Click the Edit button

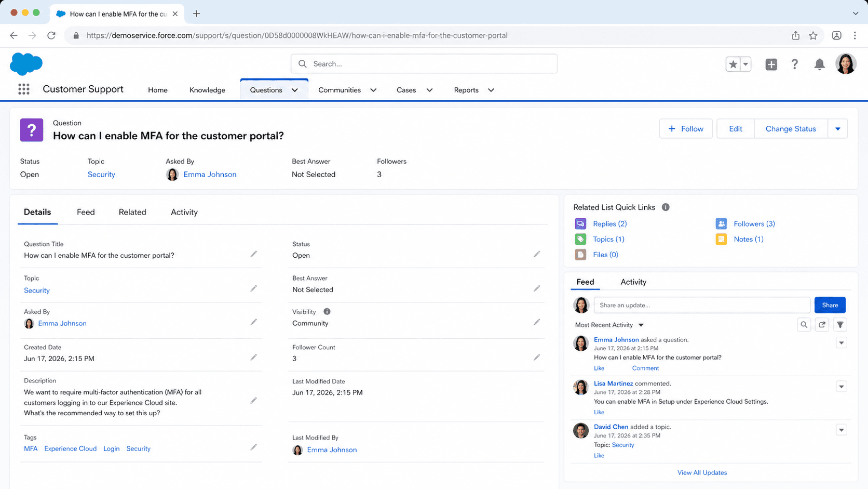[x=736, y=129]
